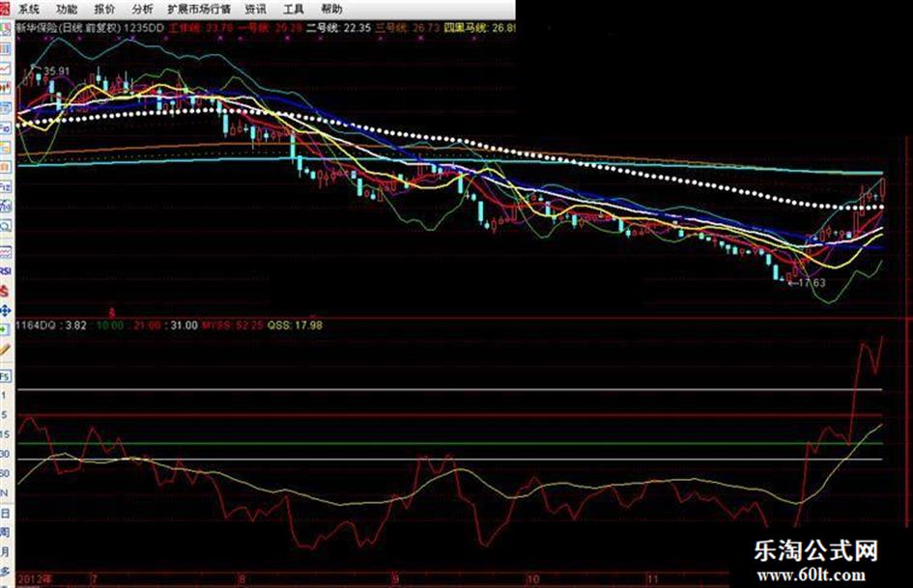Click the month 8 marker on the time axis
This screenshot has height=588, width=913.
pyautogui.click(x=243, y=579)
